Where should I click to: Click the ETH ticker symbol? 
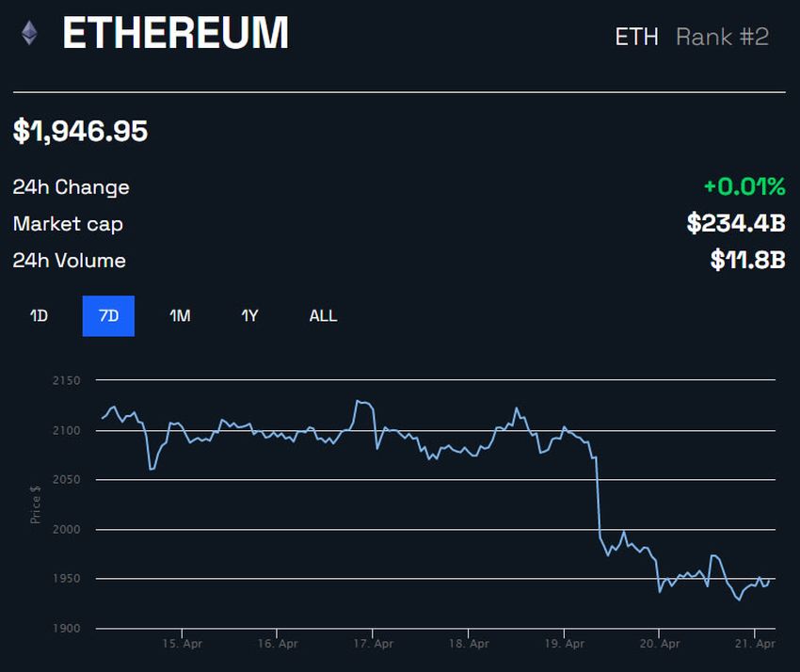coord(636,38)
